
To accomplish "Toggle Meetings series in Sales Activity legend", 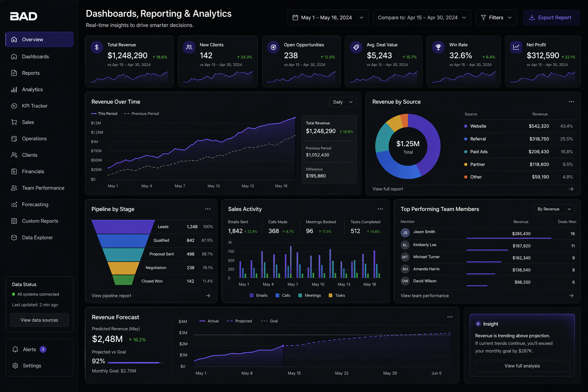I will pos(310,296).
